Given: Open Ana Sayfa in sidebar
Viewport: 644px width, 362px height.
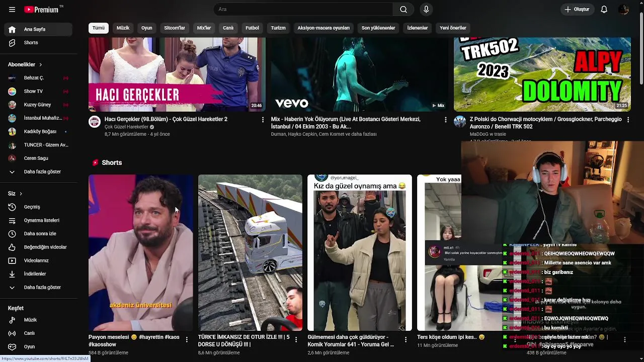Looking at the screenshot, I should (38, 29).
